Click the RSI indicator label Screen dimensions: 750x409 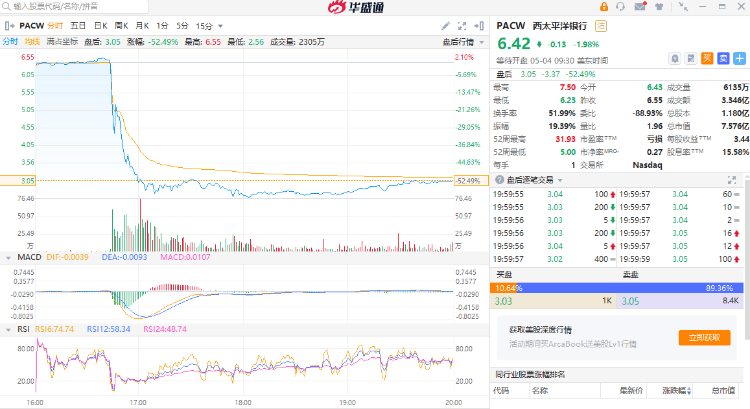pos(23,329)
